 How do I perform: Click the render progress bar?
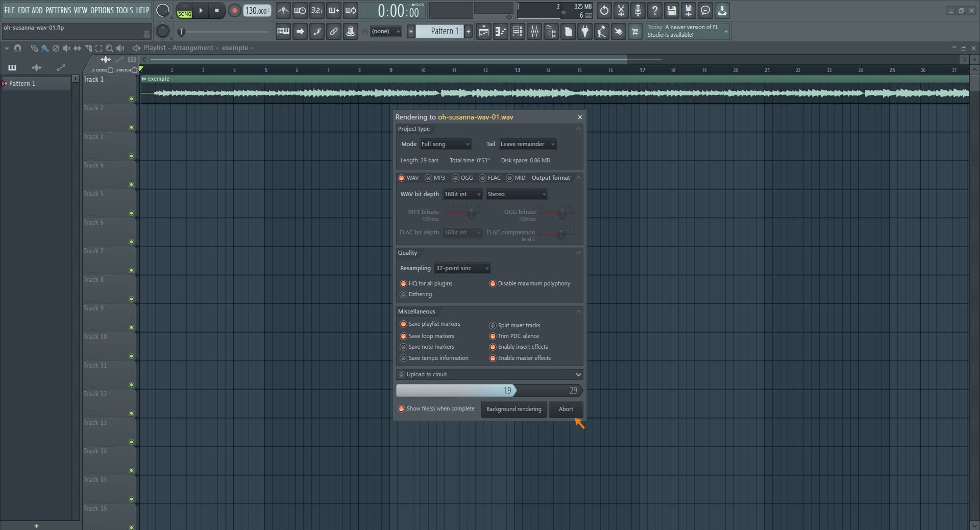coord(489,391)
